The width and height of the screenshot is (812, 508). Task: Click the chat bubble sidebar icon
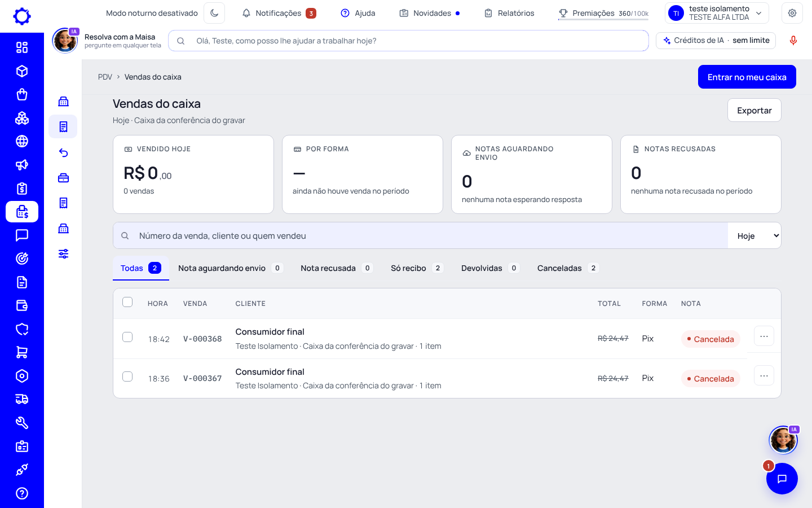[22, 235]
